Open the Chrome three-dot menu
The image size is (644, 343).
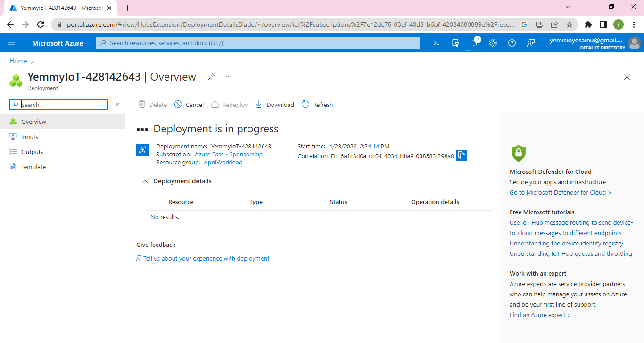tap(634, 24)
